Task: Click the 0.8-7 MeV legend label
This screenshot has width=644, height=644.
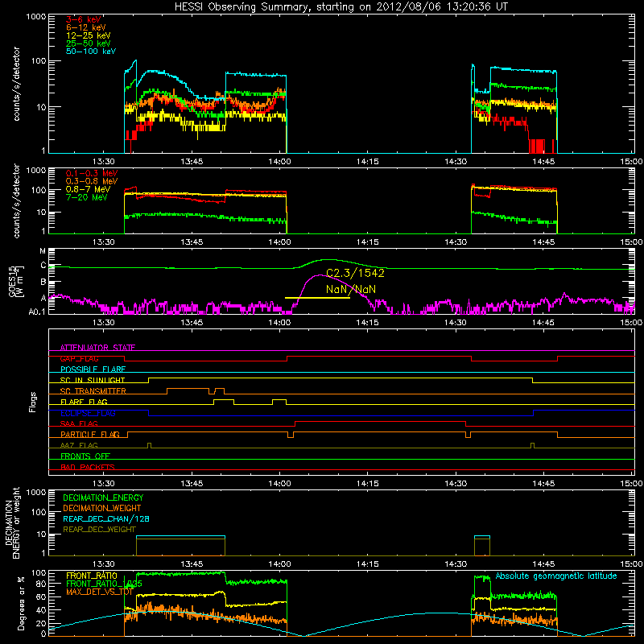Action: coord(88,189)
